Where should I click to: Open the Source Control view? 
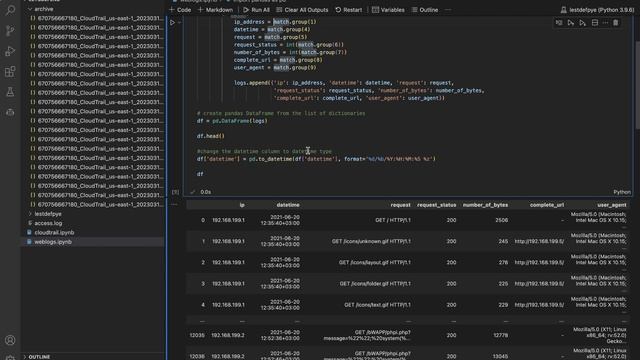coord(10,31)
